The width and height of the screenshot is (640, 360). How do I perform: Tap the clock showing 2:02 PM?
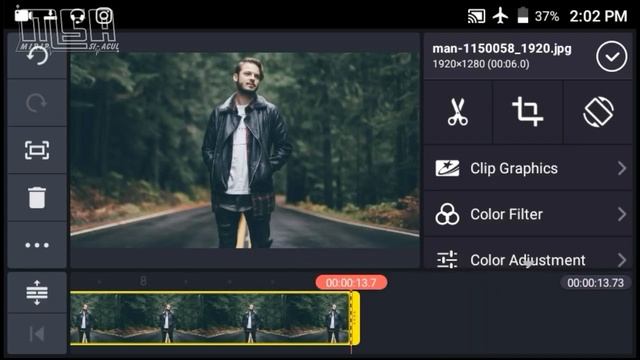coord(598,16)
